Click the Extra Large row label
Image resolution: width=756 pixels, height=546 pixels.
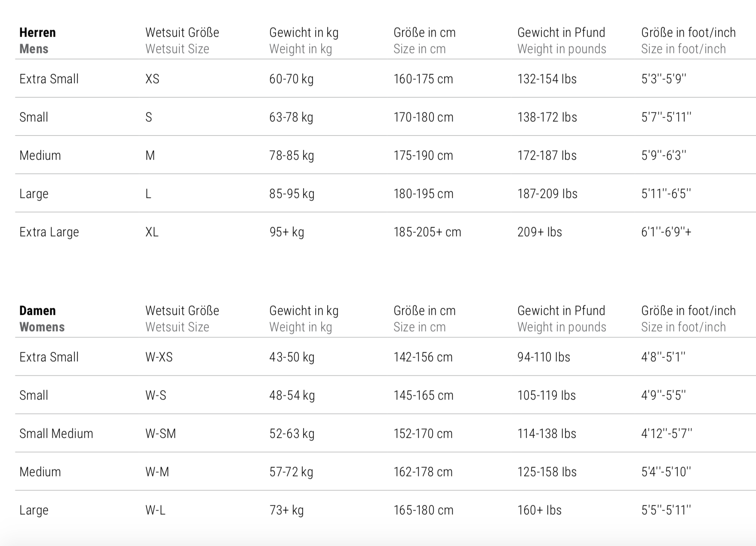pos(49,232)
